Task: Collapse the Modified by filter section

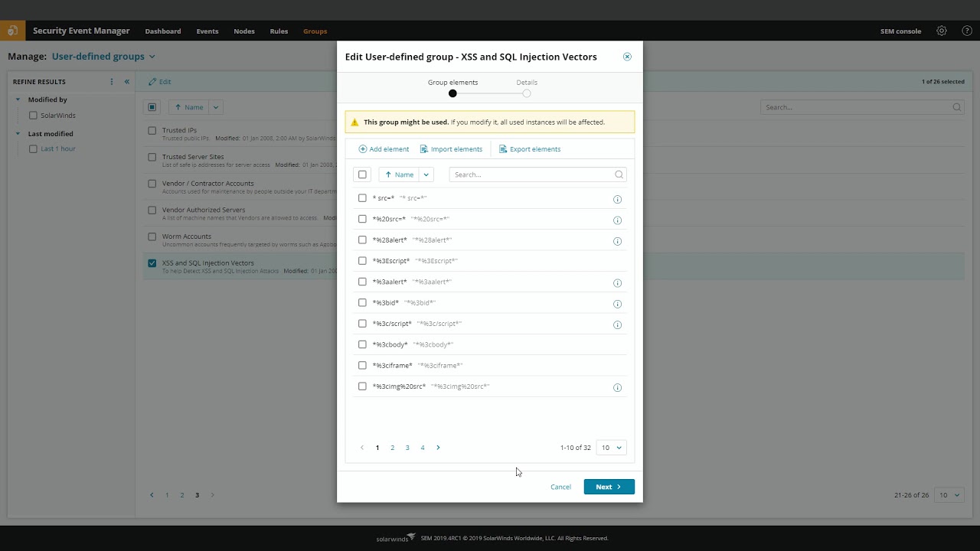Action: tap(18, 99)
